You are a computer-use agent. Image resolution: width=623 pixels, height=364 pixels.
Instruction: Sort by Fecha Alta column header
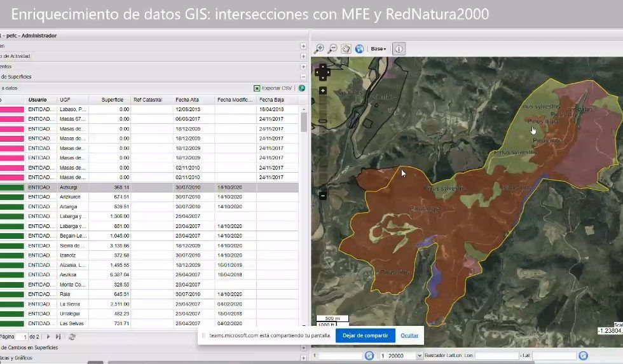194,100
